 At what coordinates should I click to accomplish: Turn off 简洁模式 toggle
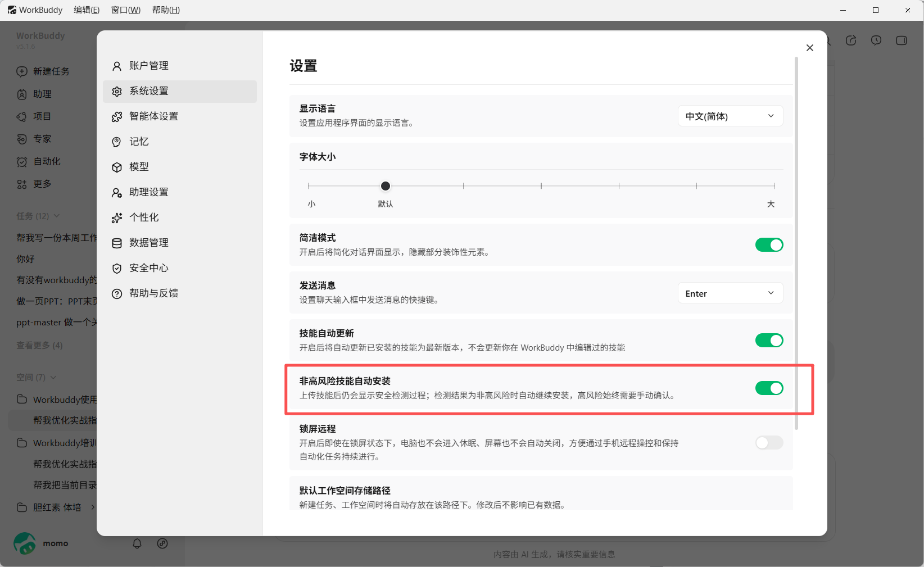pyautogui.click(x=769, y=245)
